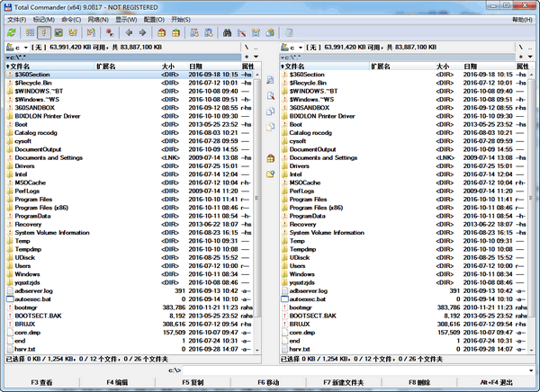Open left panel directory history dropdown arrow
Image resolution: width=540 pixels, height=392 pixels.
255,56
